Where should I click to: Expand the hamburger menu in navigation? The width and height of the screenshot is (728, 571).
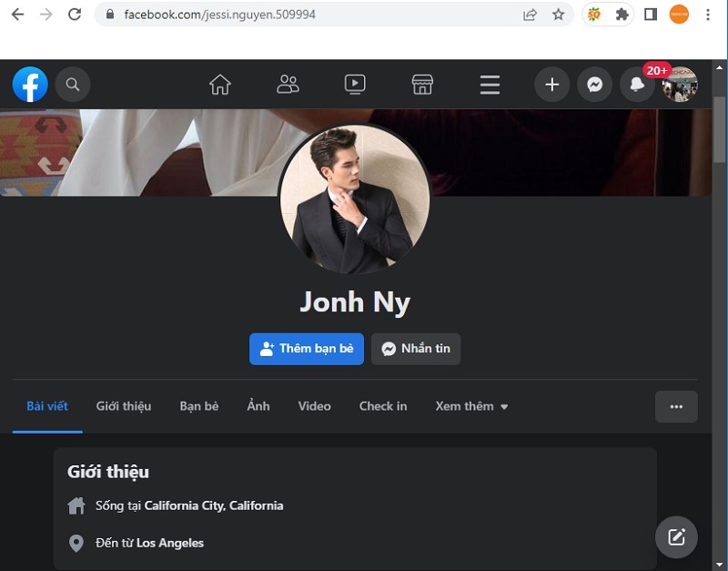490,85
